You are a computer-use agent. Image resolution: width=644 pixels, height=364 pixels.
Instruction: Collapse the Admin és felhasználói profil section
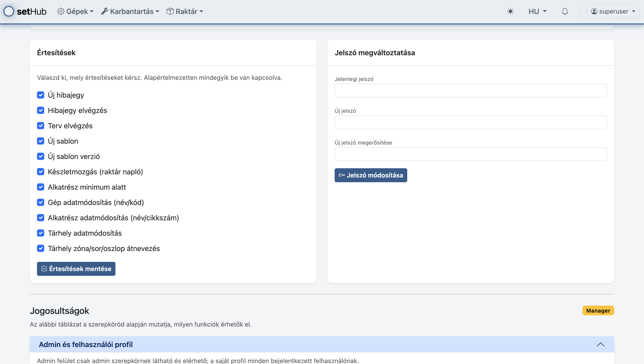[600, 345]
